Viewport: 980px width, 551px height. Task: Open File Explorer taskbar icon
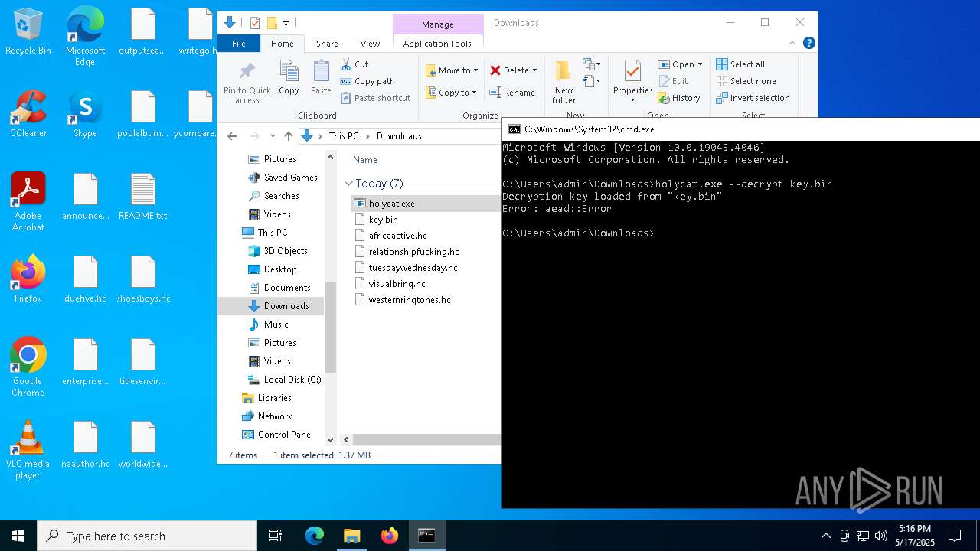point(351,536)
